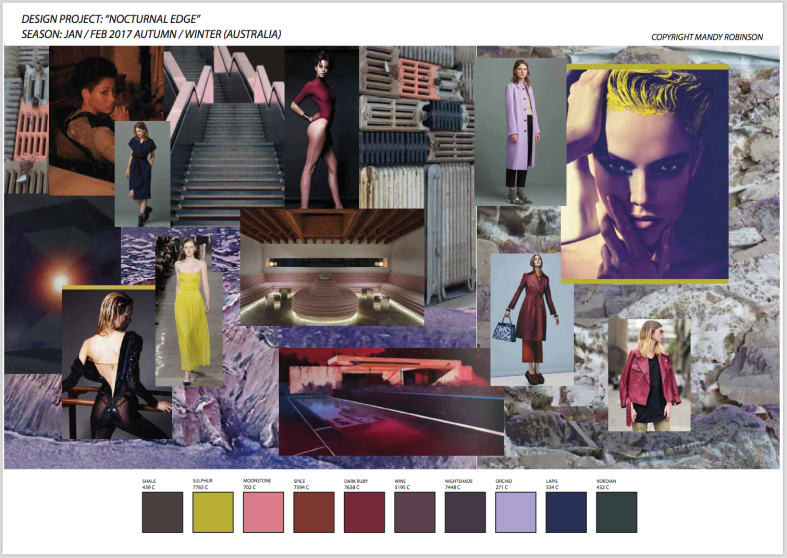Choose the Lapis navy blue swatch

coord(566,512)
